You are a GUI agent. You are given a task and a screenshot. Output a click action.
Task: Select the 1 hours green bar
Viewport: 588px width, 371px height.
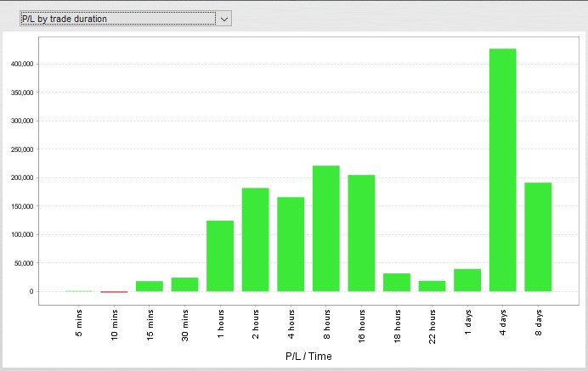tap(220, 256)
